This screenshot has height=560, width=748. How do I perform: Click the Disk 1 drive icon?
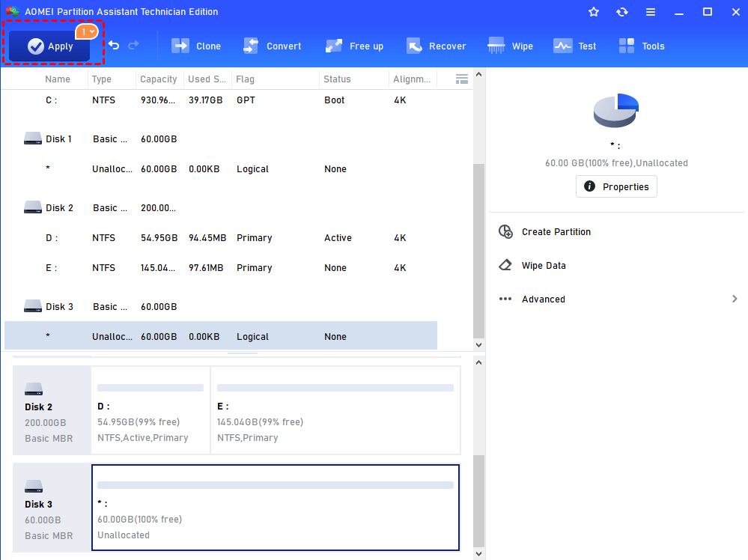tap(33, 139)
